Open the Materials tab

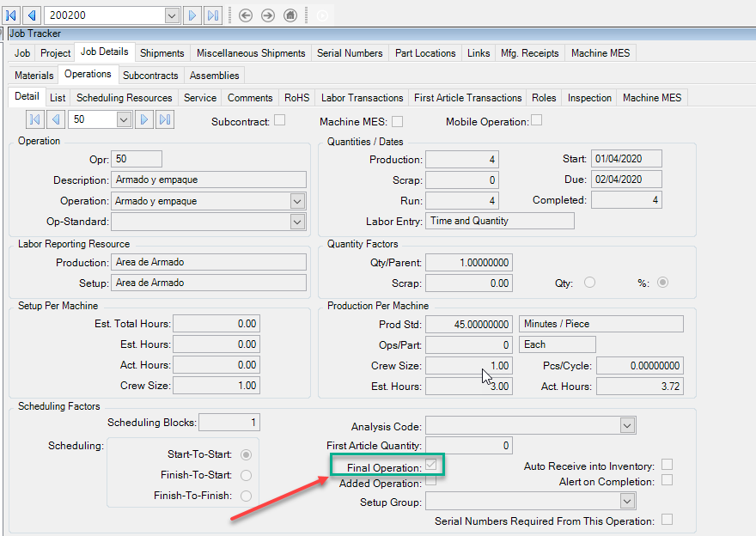click(x=34, y=76)
